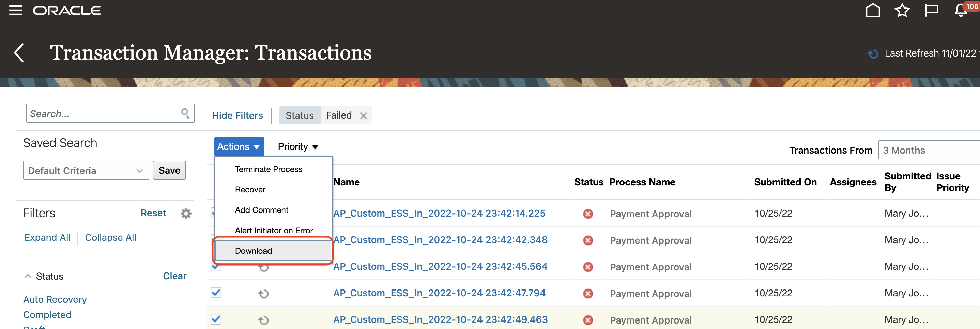
Task: Expand the Priority dropdown
Action: tap(298, 147)
